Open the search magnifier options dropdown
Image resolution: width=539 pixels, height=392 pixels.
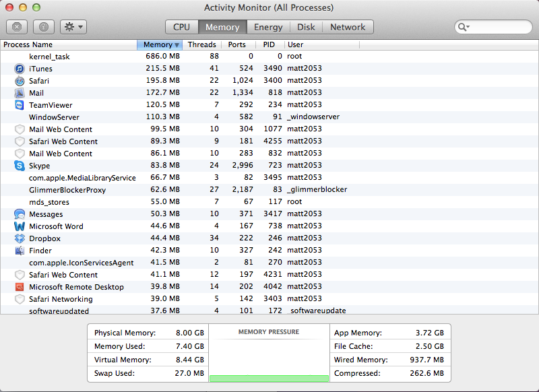point(464,27)
